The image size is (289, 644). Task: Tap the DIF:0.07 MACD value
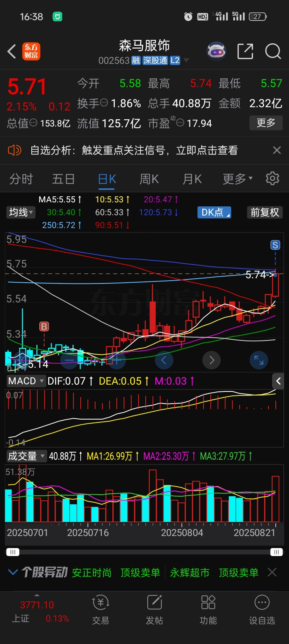(70, 381)
